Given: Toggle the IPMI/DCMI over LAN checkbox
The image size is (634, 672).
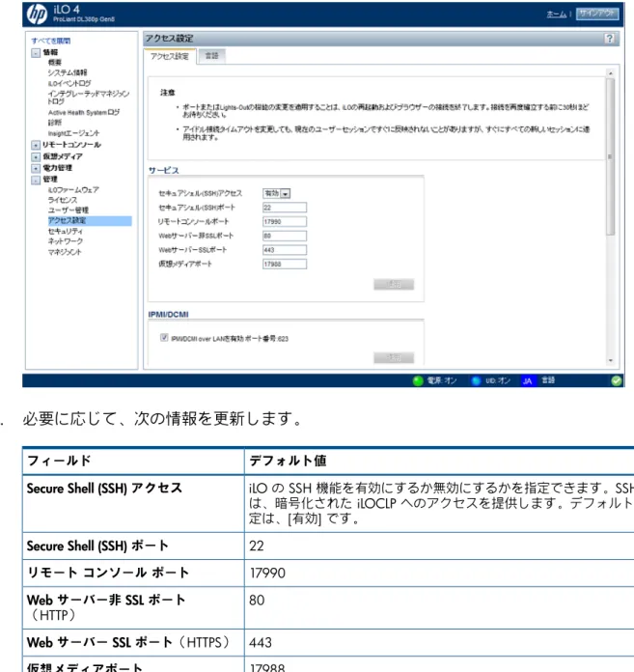Looking at the screenshot, I should (x=164, y=338).
